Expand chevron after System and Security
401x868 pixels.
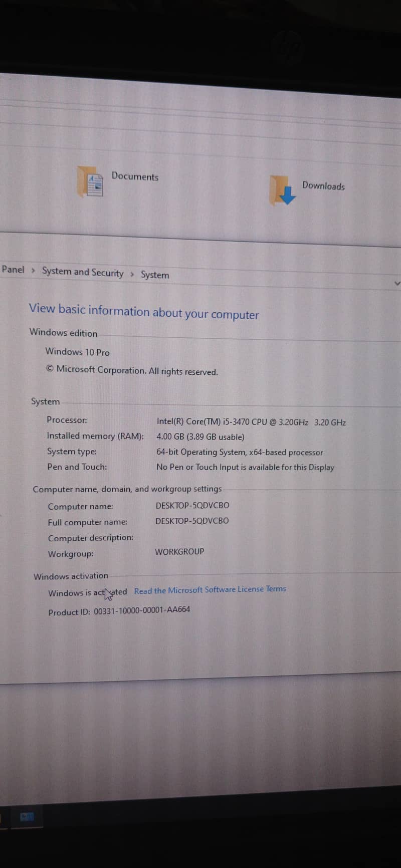click(132, 274)
